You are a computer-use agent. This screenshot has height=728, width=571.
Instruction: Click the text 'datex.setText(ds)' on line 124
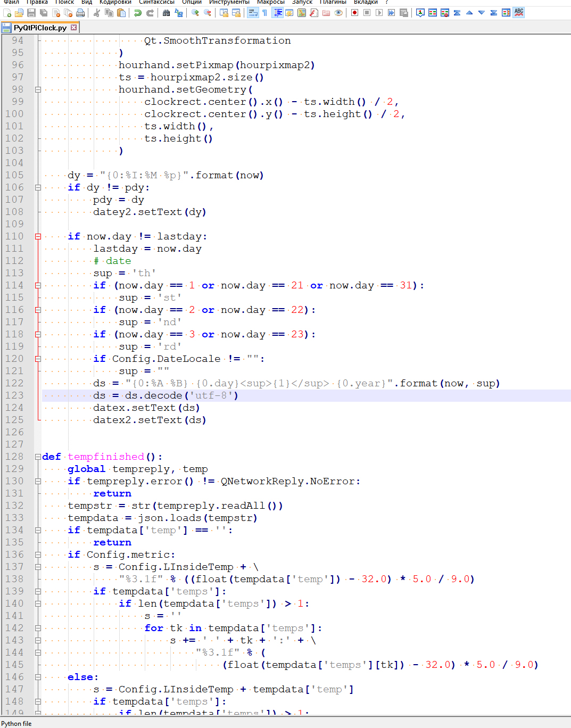146,408
